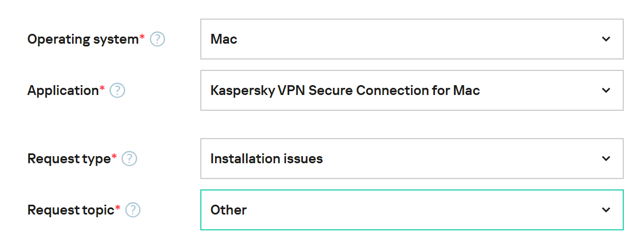Screen dimensions: 644x250
Task: Click the red asterisk after Request type
Action: pos(114,157)
